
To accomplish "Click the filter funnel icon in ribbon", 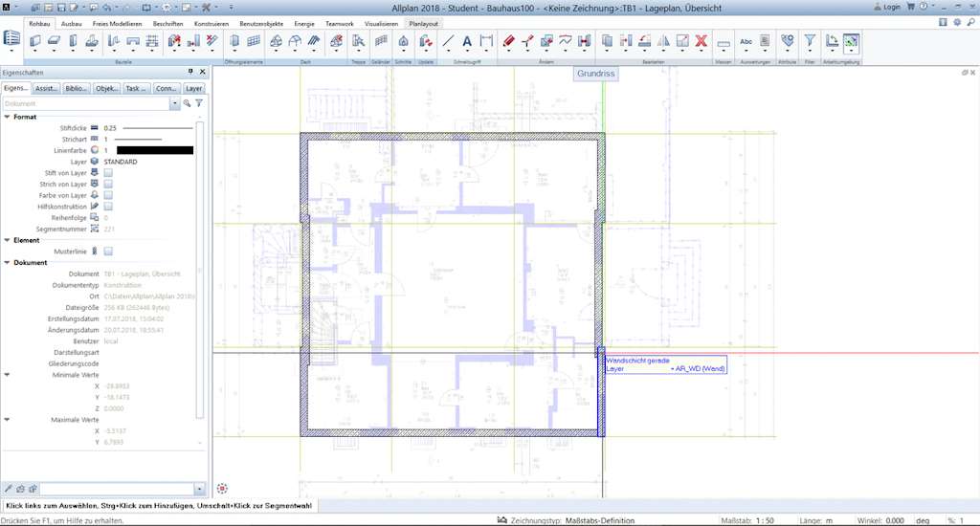I will [x=810, y=41].
